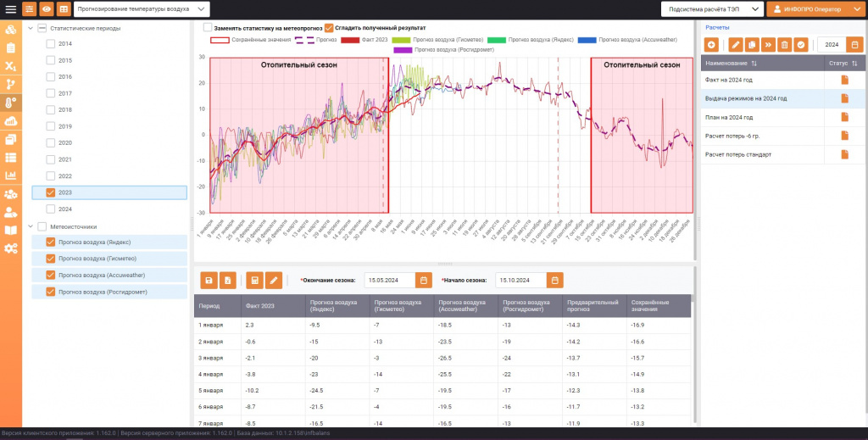Viewport: 868px width, 440px height.
Task: Click the double-arrow forward calculation icon
Action: (768, 45)
